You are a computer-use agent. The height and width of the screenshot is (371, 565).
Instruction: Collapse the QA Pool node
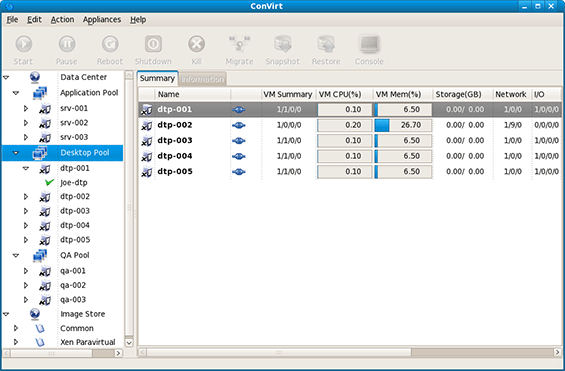click(x=16, y=255)
